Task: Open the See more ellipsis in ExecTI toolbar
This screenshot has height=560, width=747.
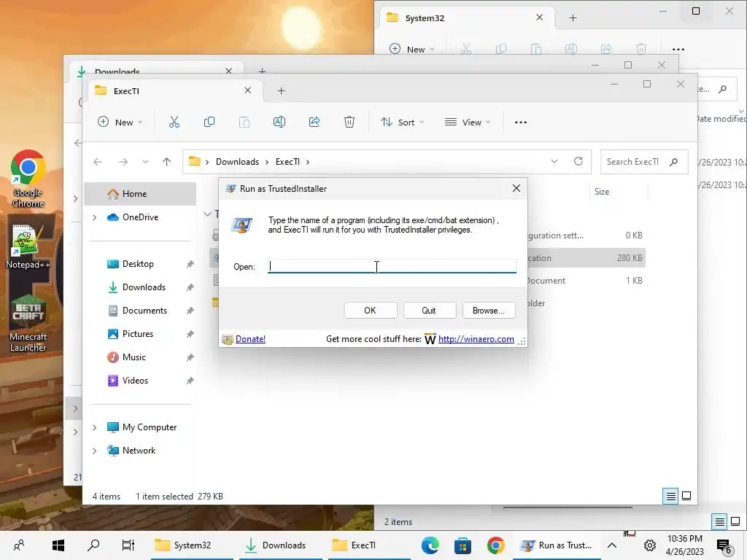Action: [521, 122]
